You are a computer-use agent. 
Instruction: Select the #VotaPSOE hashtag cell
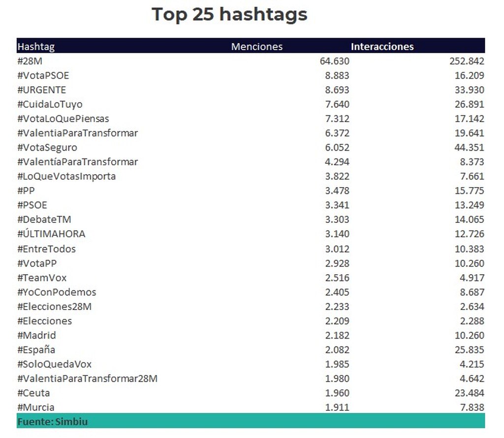pyautogui.click(x=43, y=75)
